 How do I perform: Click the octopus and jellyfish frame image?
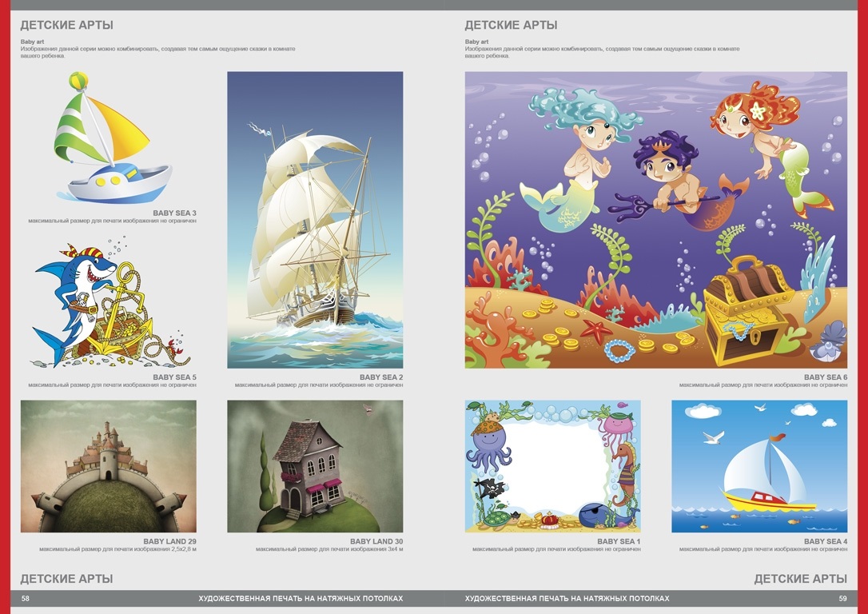pyautogui.click(x=552, y=466)
